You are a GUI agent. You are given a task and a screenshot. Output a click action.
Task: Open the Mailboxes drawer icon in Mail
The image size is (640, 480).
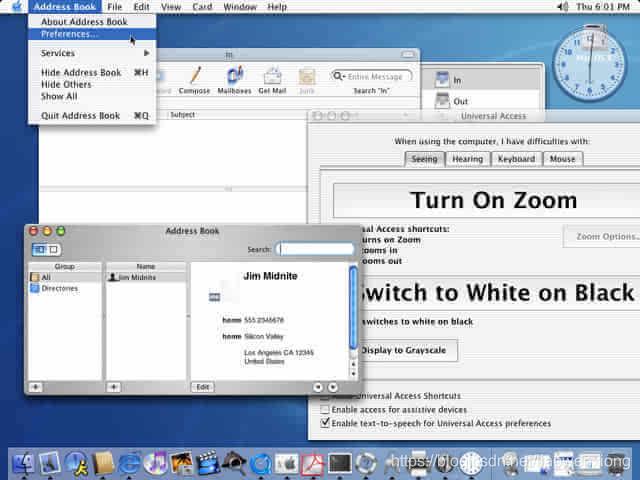coord(235,75)
